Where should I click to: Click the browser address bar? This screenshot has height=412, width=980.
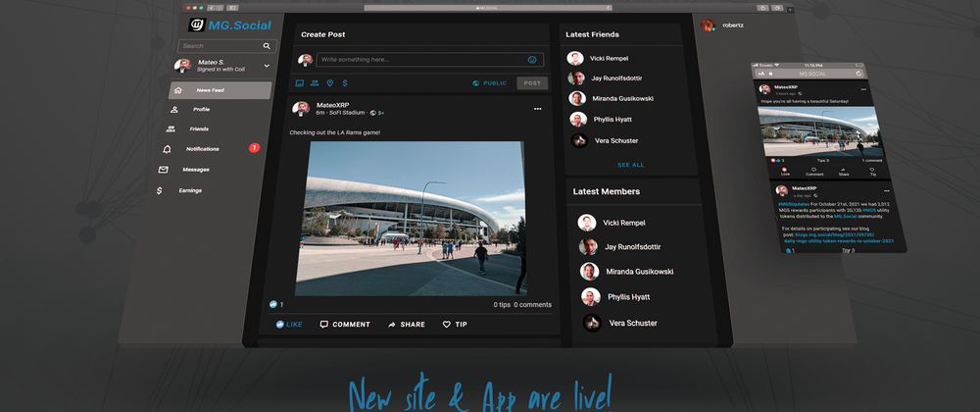488,8
